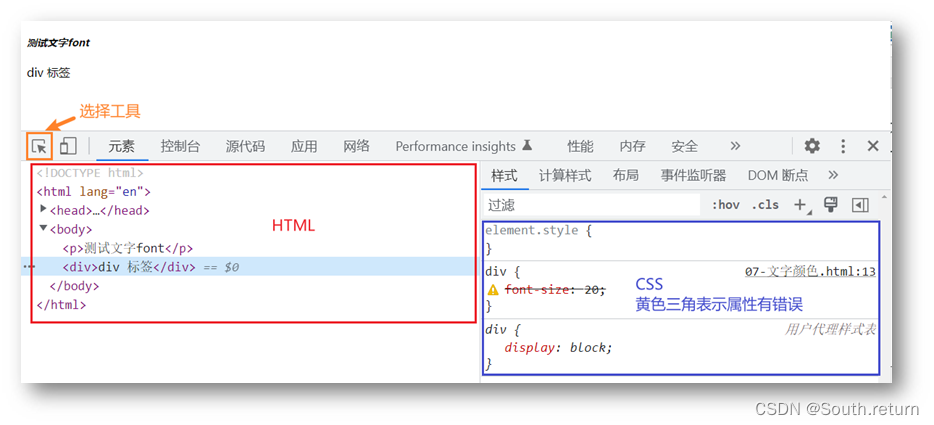This screenshot has width=934, height=425.
Task: Click the element.style rule block
Action: click(x=680, y=239)
